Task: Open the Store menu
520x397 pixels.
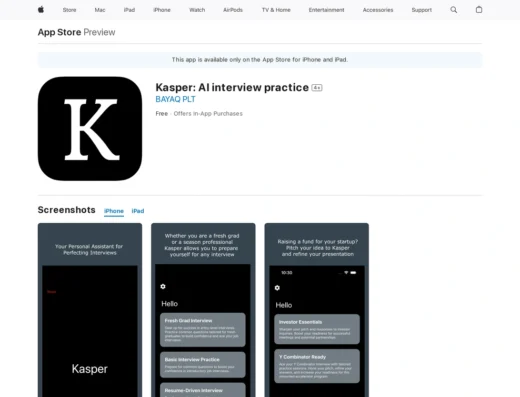Action: (x=69, y=10)
